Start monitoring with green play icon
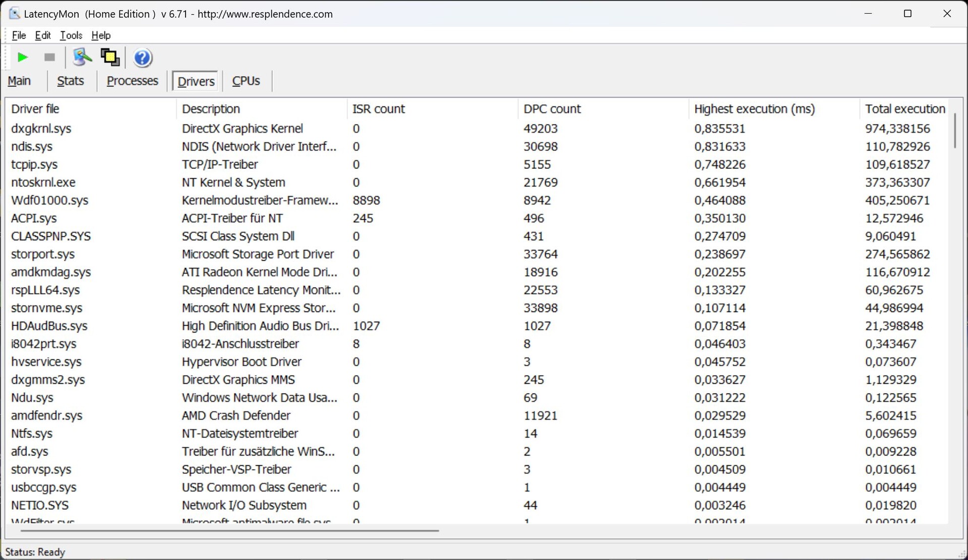Screen dimensions: 968x560 point(22,57)
